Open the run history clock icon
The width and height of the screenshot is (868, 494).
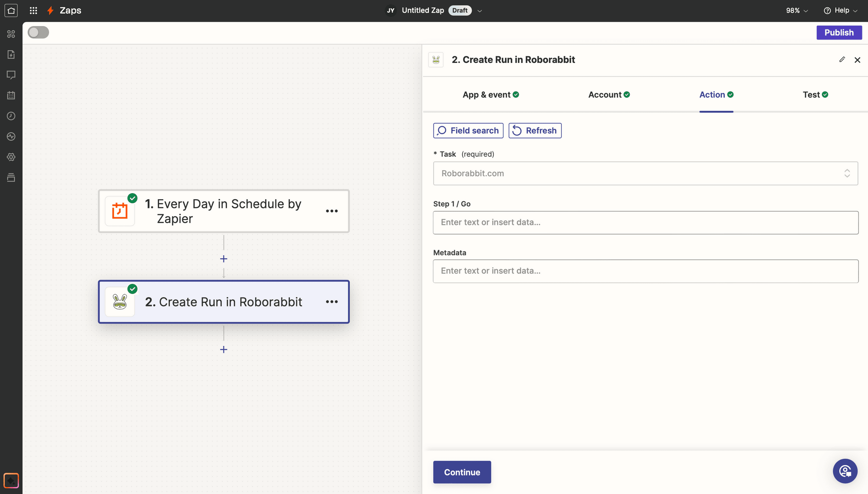pos(11,115)
